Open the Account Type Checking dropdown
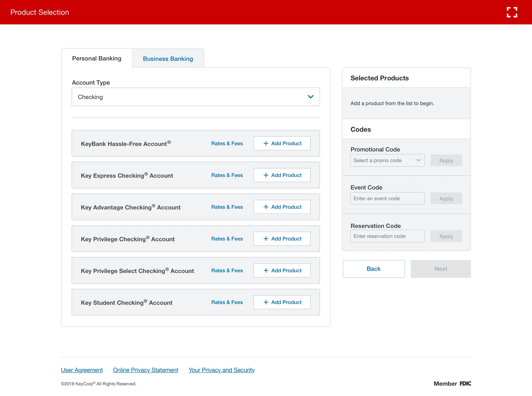The image size is (532, 396). coord(196,97)
